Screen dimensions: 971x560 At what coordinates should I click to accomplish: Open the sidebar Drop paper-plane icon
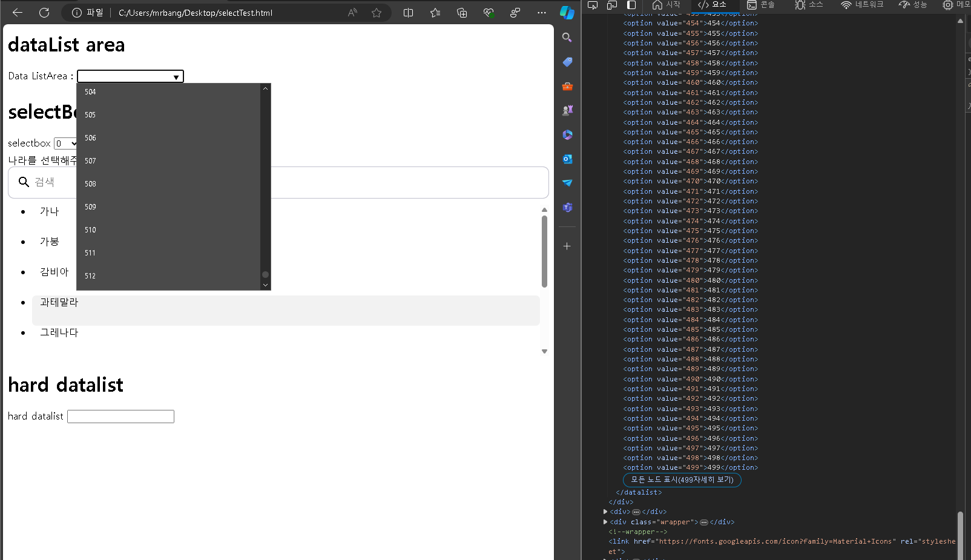coord(567,183)
